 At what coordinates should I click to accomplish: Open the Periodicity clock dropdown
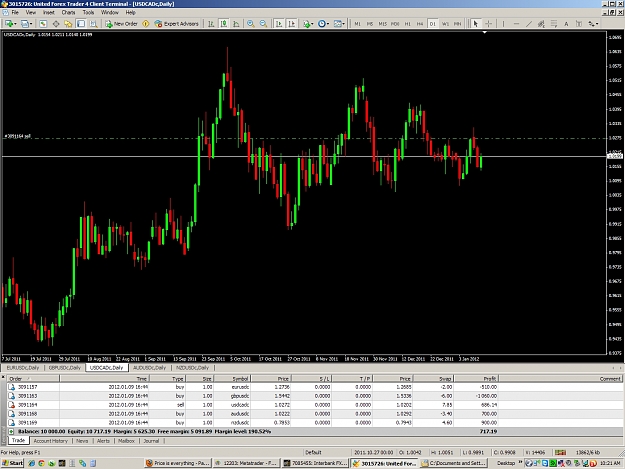(323, 24)
